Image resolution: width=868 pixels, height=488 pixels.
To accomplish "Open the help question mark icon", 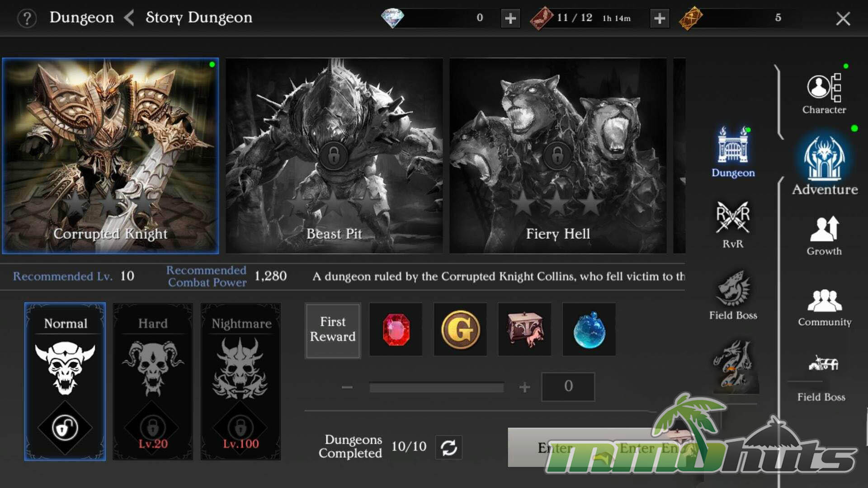I will click(x=27, y=19).
